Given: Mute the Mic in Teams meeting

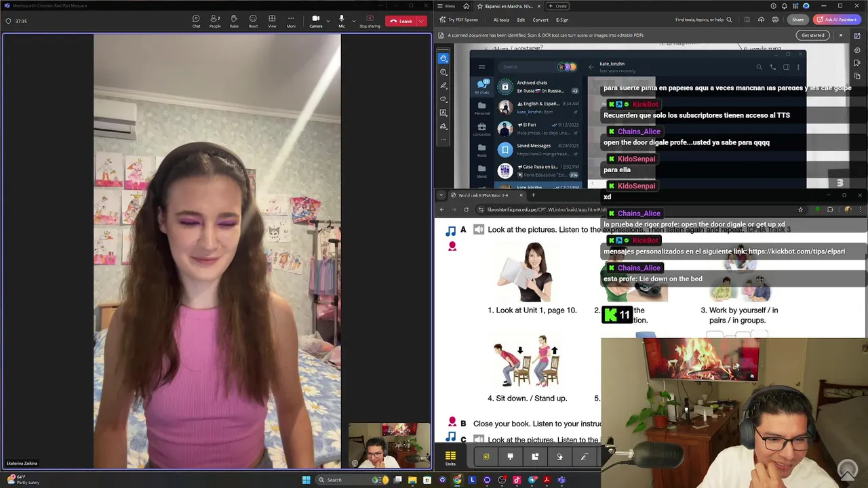Looking at the screenshot, I should pos(342,21).
